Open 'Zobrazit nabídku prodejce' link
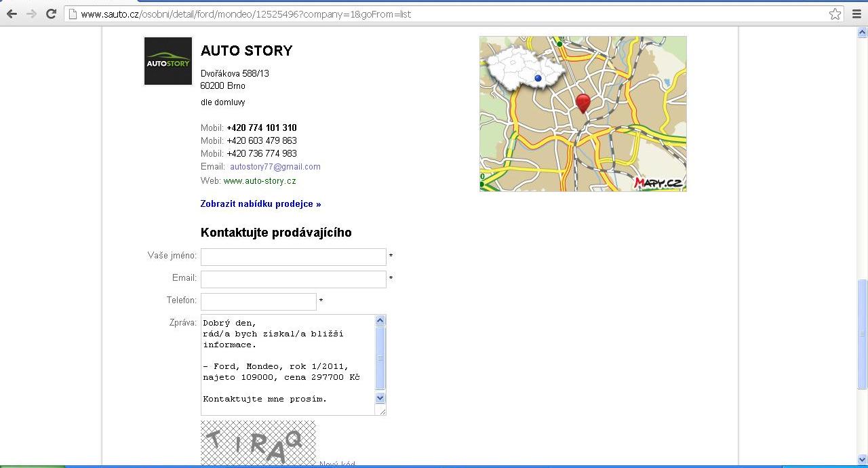Screen dimensions: 868x468 point(260,204)
